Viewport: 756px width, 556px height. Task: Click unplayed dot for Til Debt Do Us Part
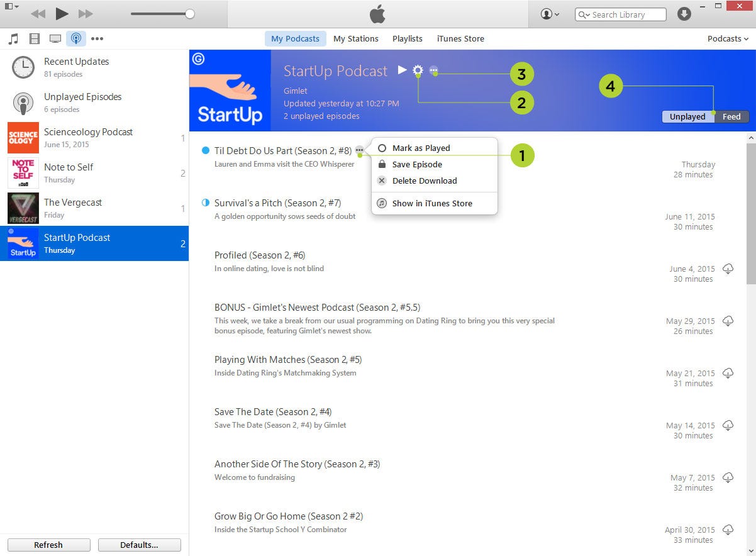(x=205, y=151)
